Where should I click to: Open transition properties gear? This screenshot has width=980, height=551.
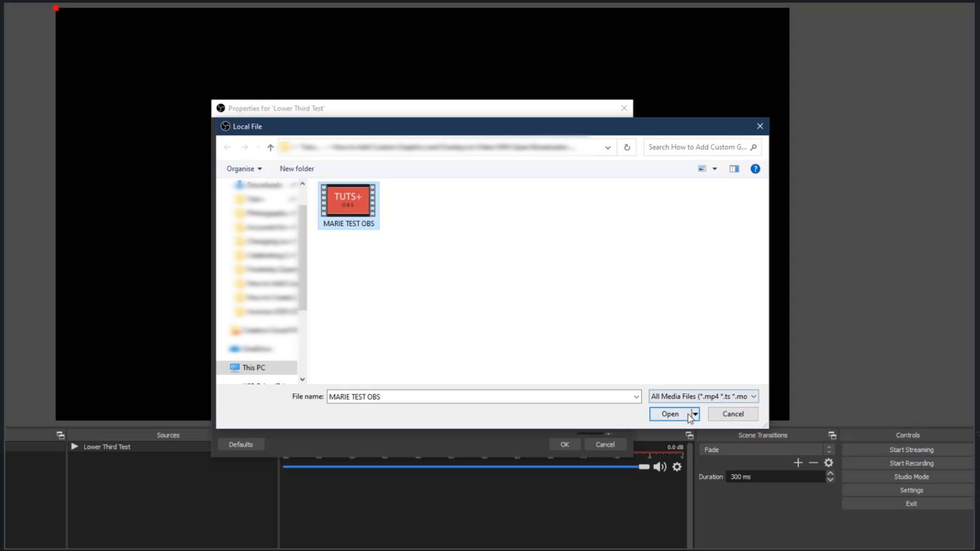click(x=829, y=463)
